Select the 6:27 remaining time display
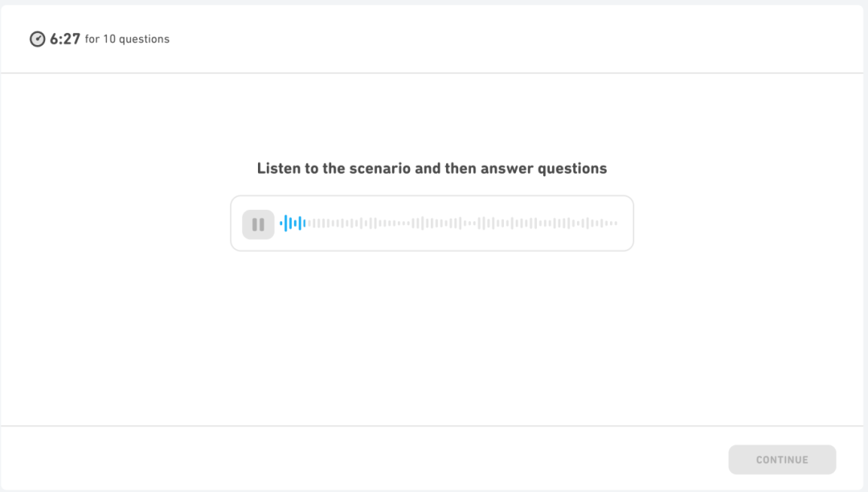 coord(65,39)
